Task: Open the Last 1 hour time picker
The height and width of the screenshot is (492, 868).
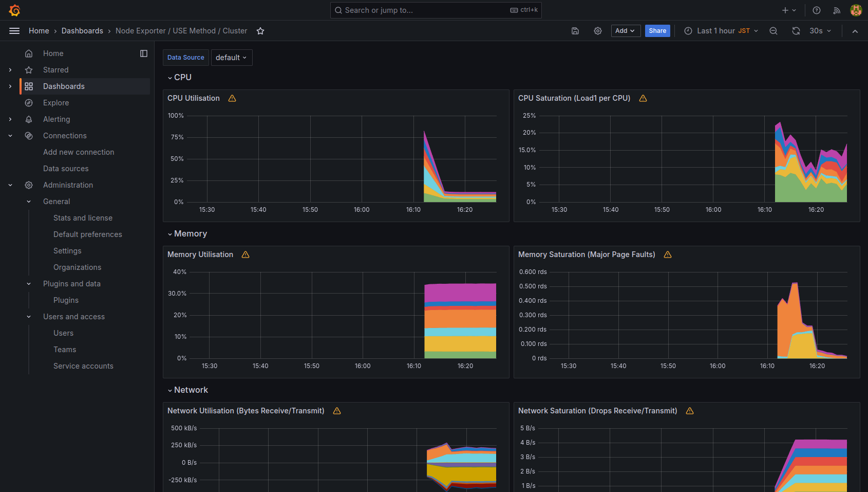Action: coord(721,31)
